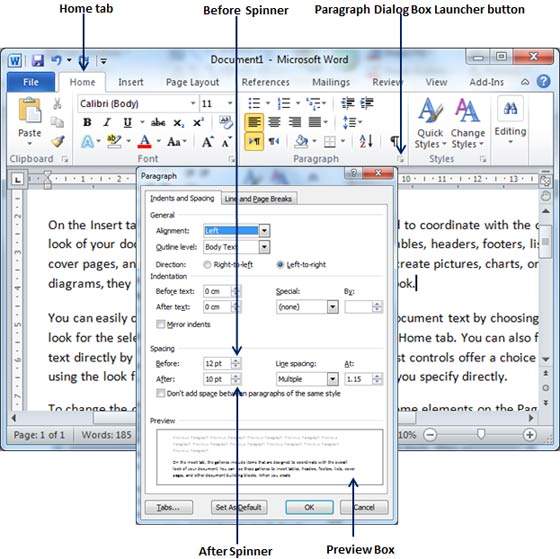Image resolution: width=560 pixels, height=559 pixels.
Task: Expand the Line spacing Multiple dropdown
Action: (x=332, y=379)
